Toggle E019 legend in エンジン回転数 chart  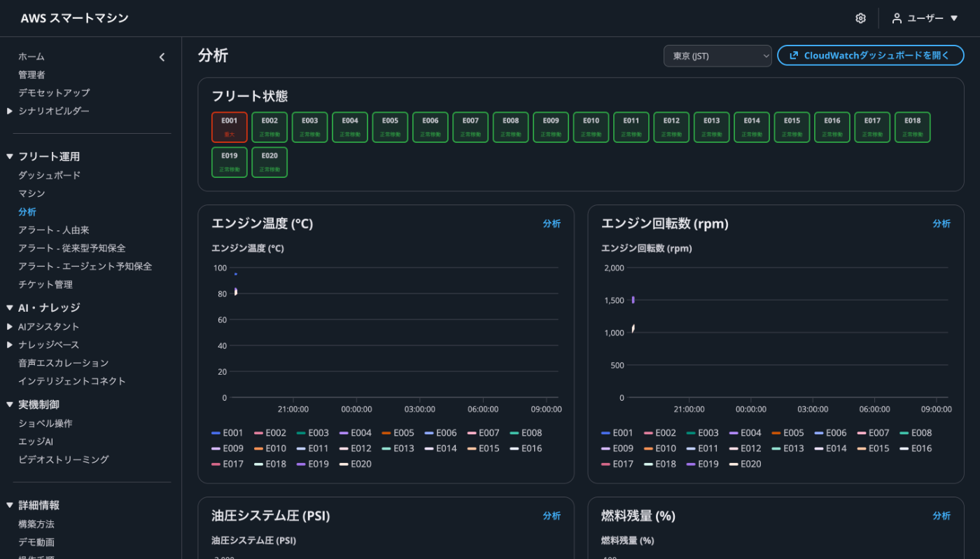(x=703, y=464)
